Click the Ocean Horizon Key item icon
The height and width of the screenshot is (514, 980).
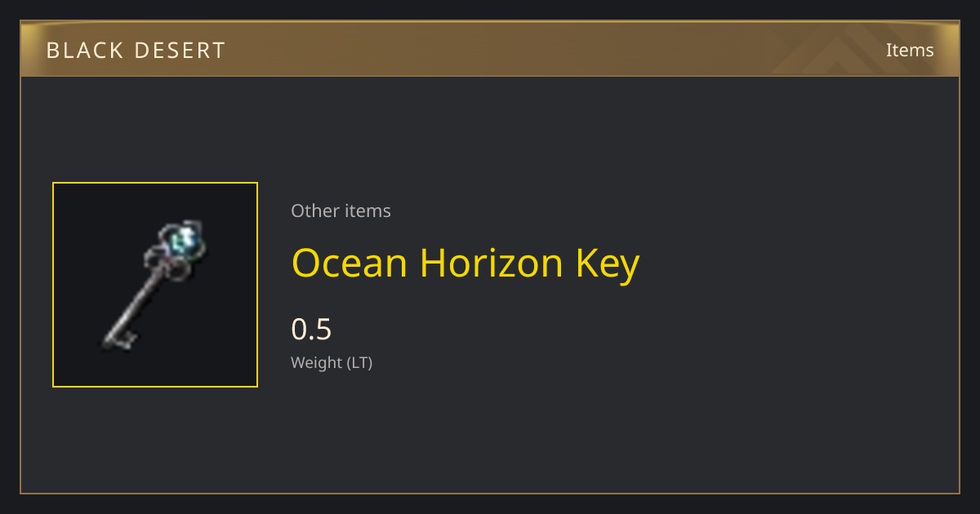coord(155,285)
